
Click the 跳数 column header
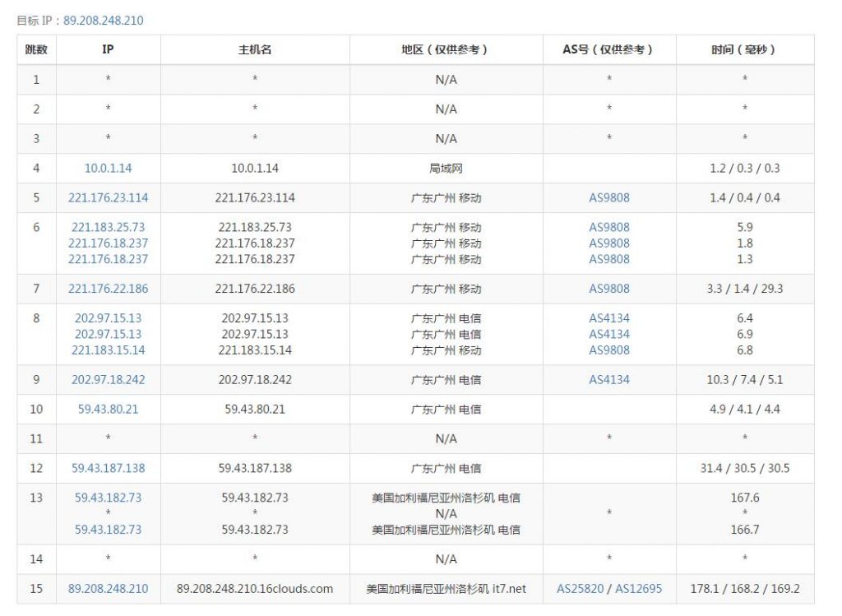click(x=36, y=49)
